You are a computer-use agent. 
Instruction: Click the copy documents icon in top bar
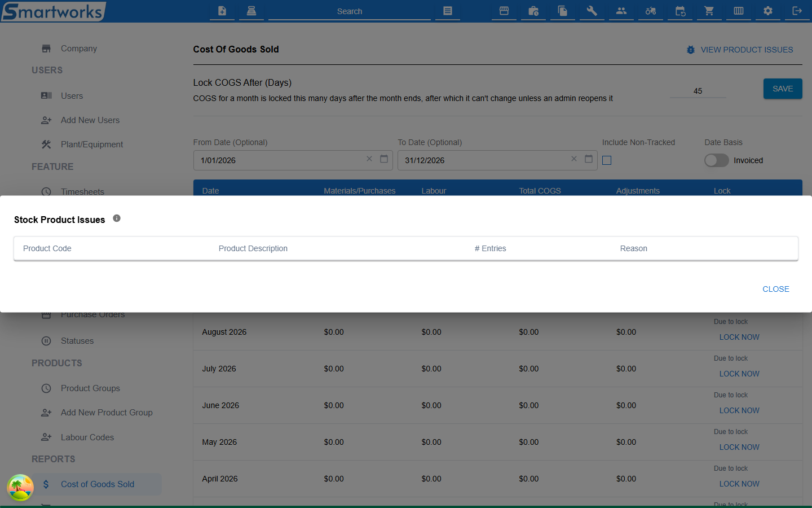[x=563, y=11]
